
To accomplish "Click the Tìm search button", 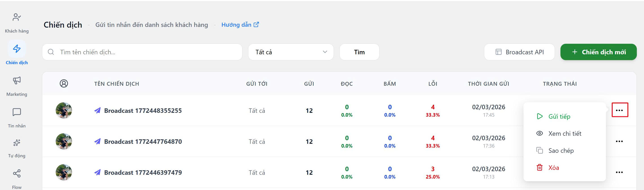I will (x=359, y=52).
